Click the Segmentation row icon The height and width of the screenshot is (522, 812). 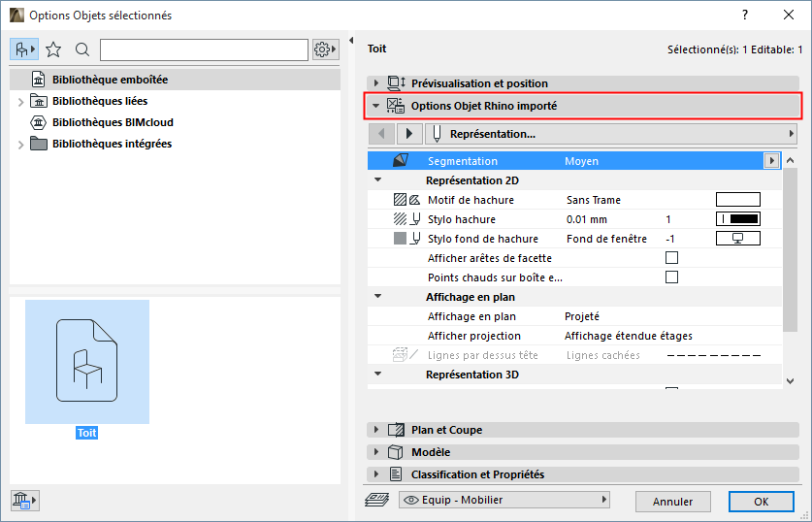point(401,160)
